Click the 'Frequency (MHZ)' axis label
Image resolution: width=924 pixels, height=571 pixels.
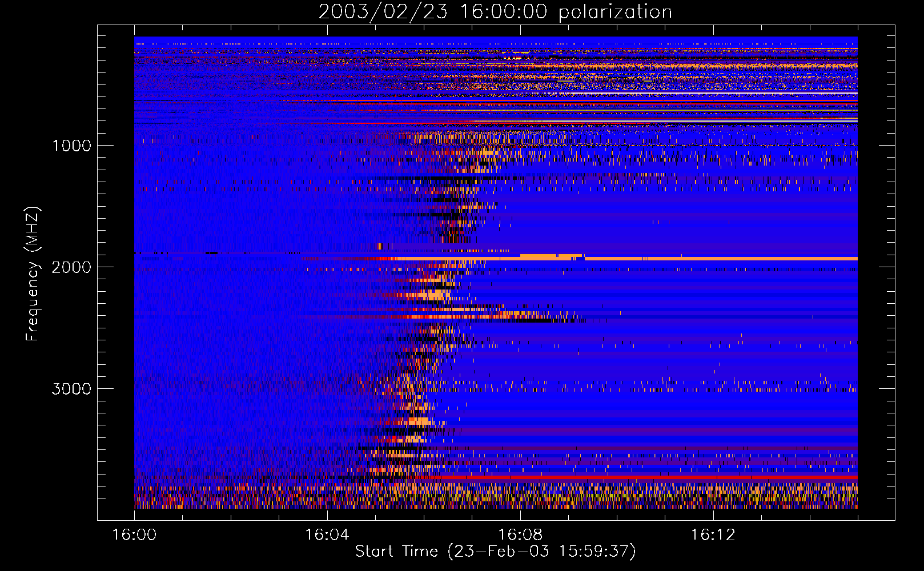click(x=33, y=274)
